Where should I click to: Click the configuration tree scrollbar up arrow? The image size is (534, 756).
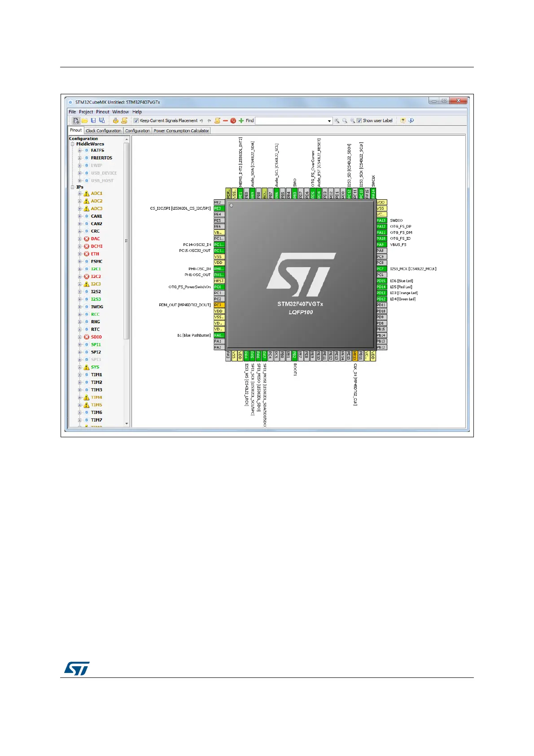click(127, 140)
